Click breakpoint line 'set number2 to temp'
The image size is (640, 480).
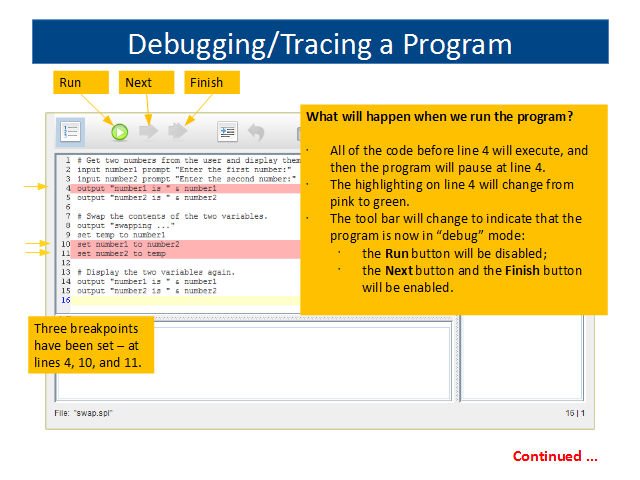185,254
